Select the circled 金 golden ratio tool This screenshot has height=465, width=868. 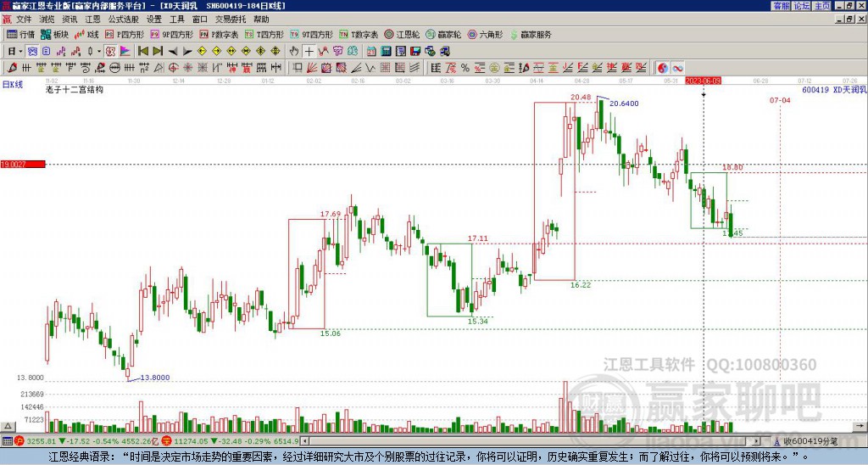(494, 68)
